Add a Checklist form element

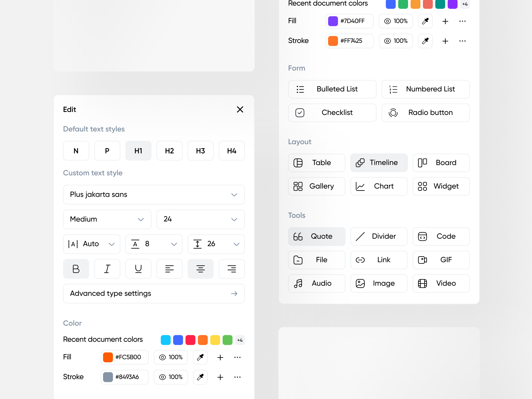point(332,113)
